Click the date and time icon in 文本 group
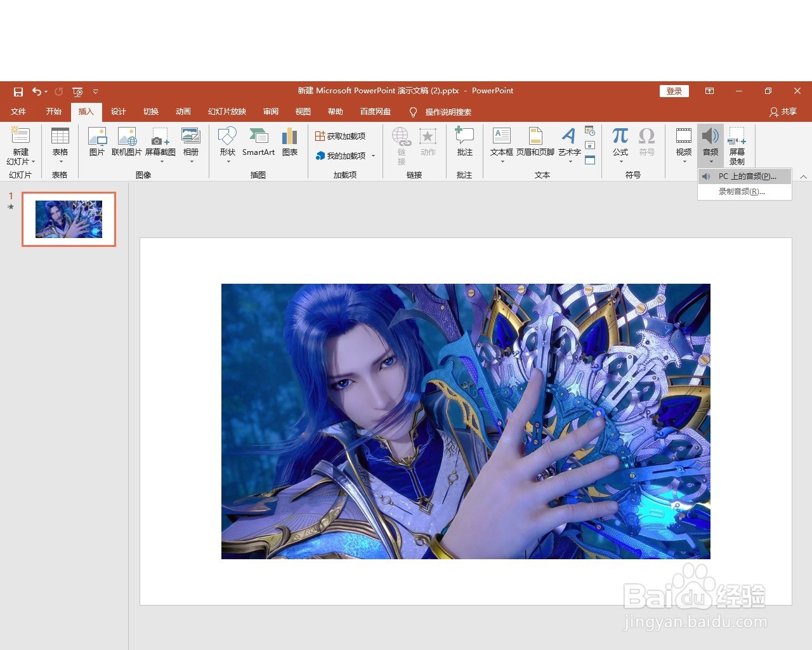 (590, 131)
